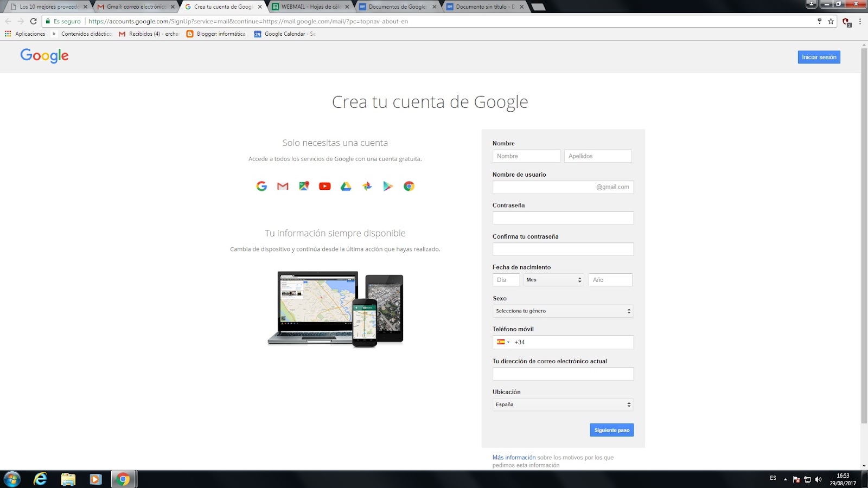This screenshot has height=488, width=868.
Task: Click the Chrome service icon
Action: pyautogui.click(x=409, y=186)
